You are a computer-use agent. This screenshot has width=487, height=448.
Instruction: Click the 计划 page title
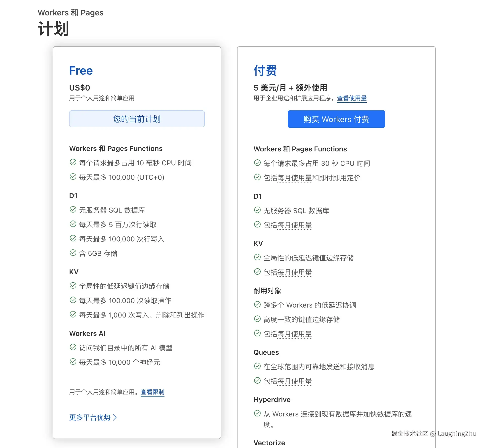pos(53,29)
